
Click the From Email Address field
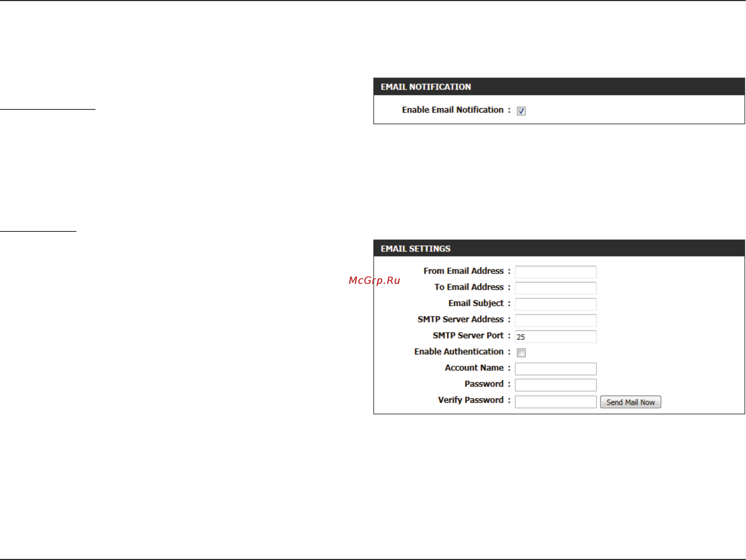555,272
